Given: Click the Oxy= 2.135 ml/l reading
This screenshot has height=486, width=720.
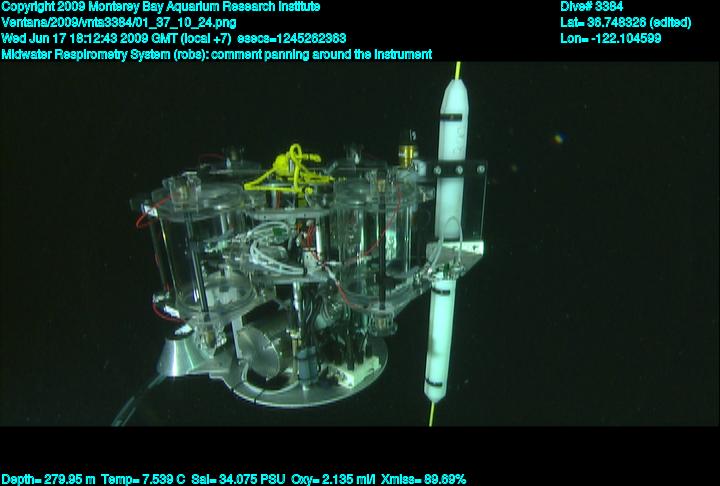Looking at the screenshot, I should (333, 480).
